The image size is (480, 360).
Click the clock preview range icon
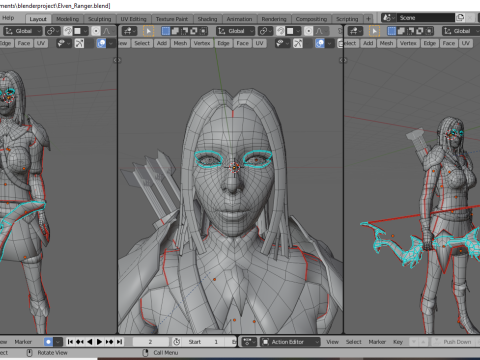[177, 342]
